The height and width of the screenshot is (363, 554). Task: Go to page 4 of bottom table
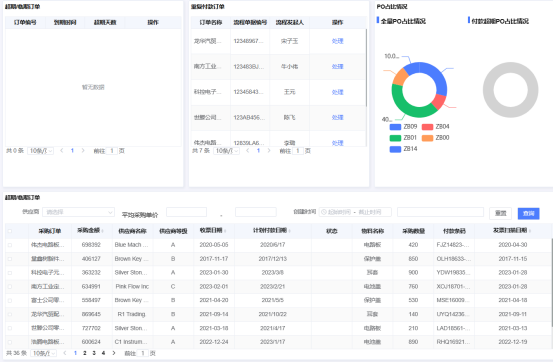point(103,353)
